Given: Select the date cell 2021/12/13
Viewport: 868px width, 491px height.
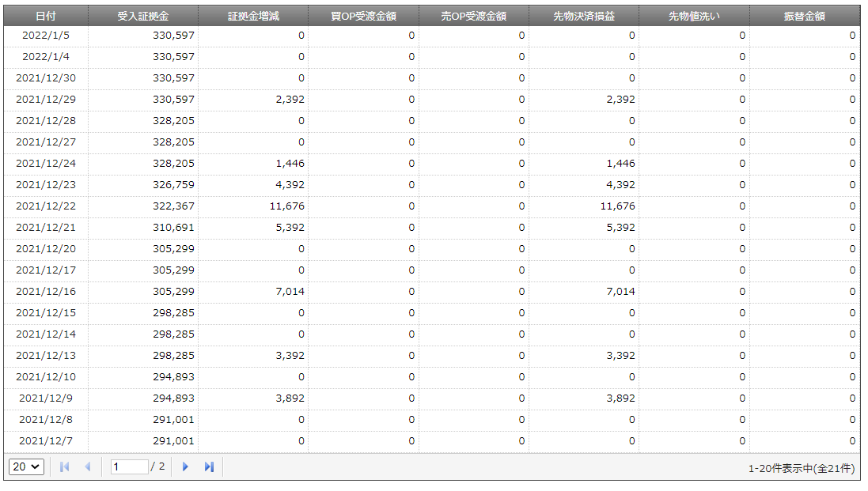Looking at the screenshot, I should click(x=46, y=356).
